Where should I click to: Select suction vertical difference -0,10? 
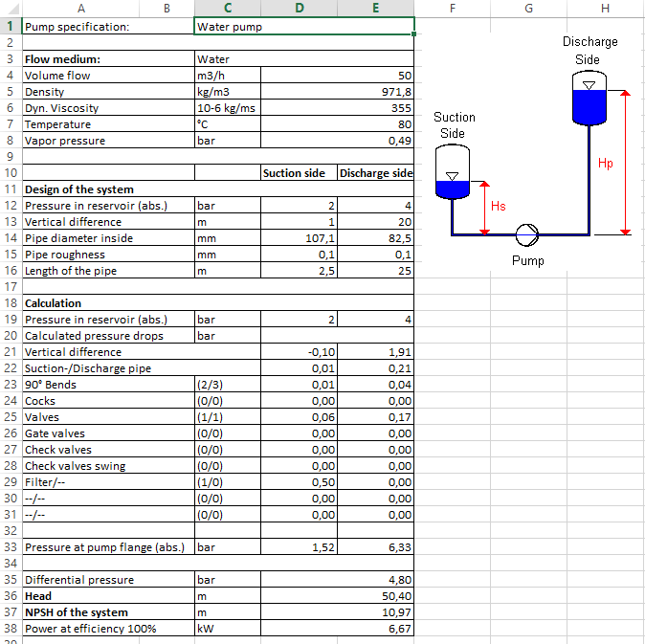click(299, 351)
